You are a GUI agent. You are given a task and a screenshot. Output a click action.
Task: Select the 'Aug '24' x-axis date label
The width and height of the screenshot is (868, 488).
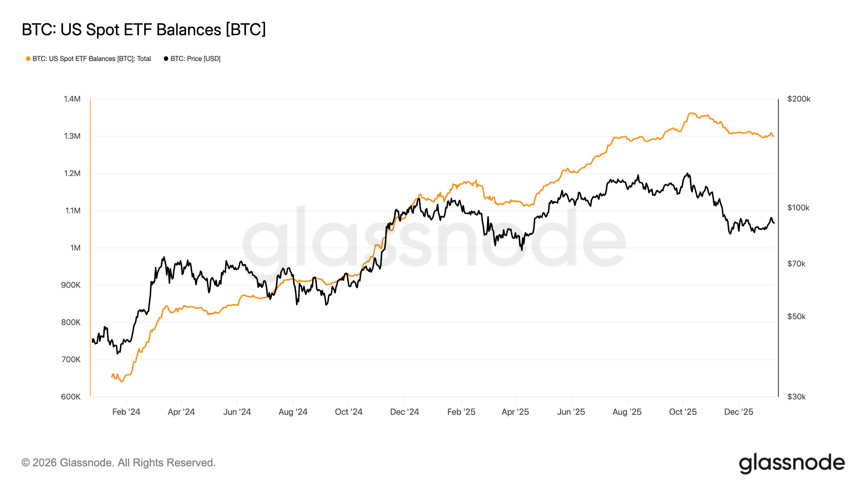click(293, 412)
